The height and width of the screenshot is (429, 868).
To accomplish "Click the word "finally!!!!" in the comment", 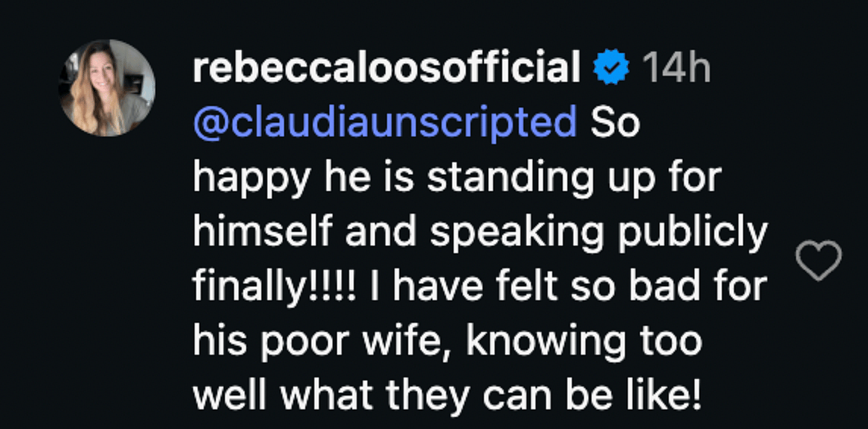I will [278, 287].
